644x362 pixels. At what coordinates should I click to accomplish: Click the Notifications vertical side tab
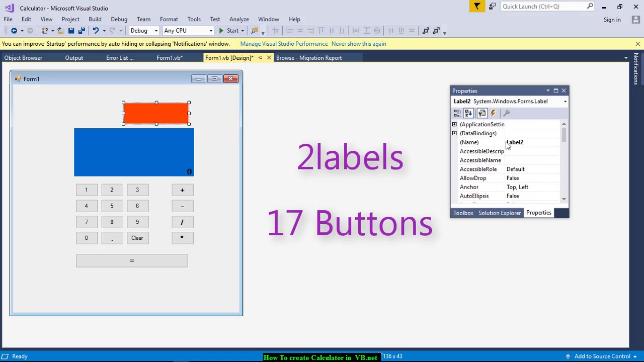click(636, 69)
